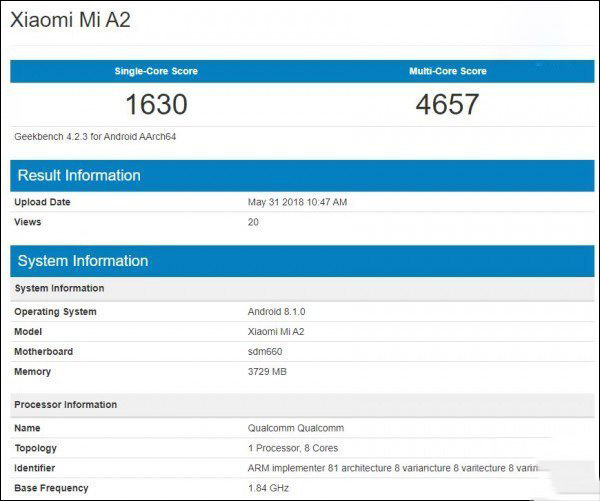Select the 'Qualcomm Qualcomm' value
The width and height of the screenshot is (600, 501).
[296, 428]
